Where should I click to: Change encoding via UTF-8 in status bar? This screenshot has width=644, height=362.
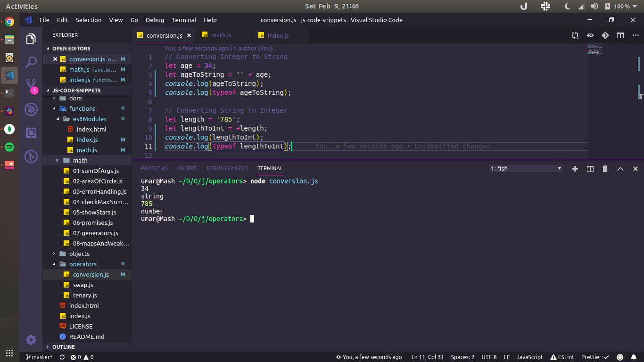489,357
